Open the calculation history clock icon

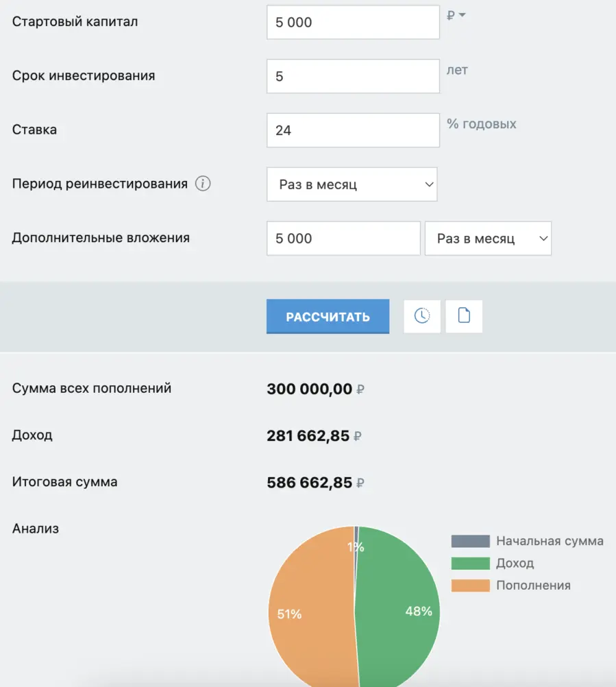[422, 316]
